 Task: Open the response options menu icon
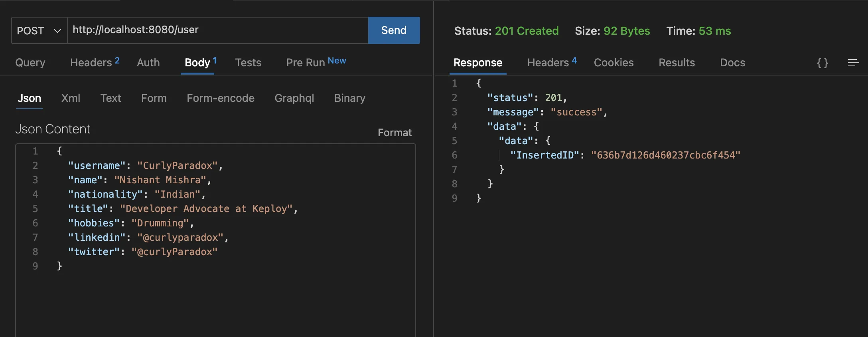[x=853, y=63]
